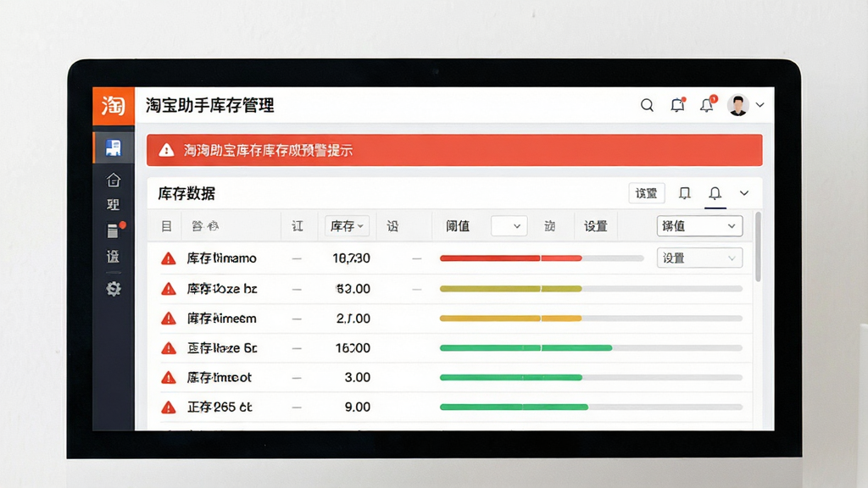Click the warning icon in the 9.00 row

tap(169, 408)
